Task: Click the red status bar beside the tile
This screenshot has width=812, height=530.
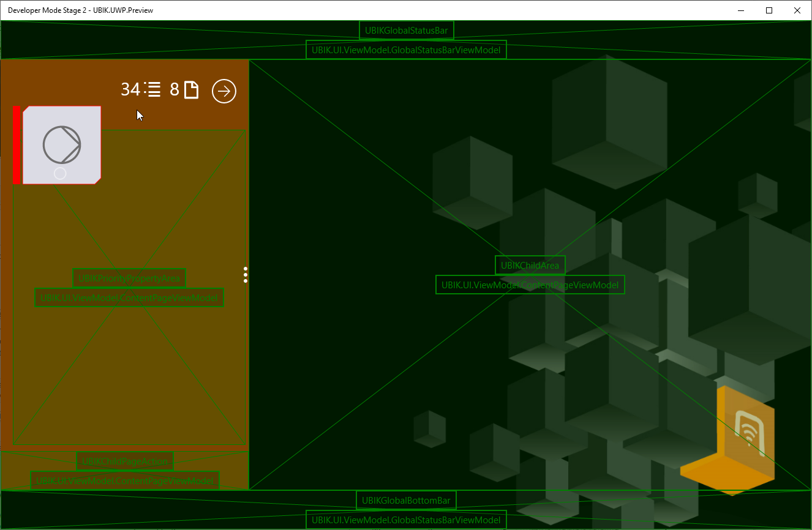Action: (x=17, y=145)
